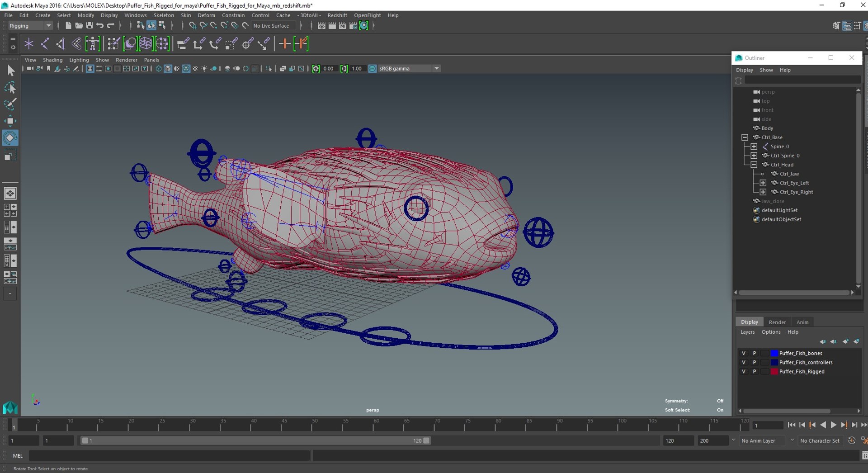Click the Play forwards button
The height and width of the screenshot is (473, 868).
833,425
